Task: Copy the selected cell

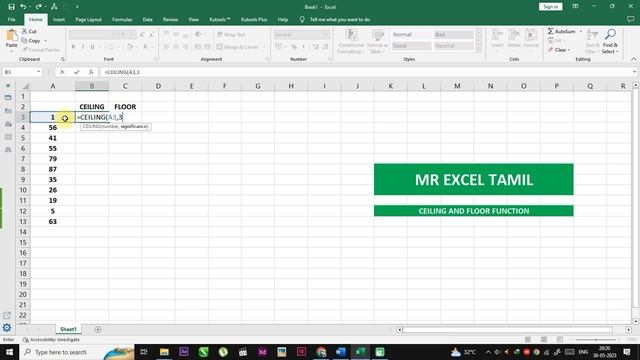Action: (x=32, y=41)
